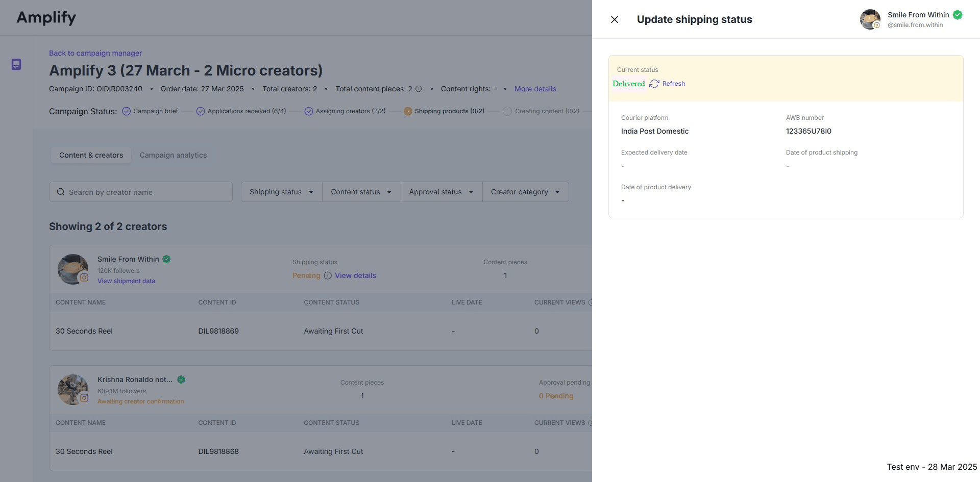Select the Content & creators tab
980x482 pixels.
[x=91, y=155]
